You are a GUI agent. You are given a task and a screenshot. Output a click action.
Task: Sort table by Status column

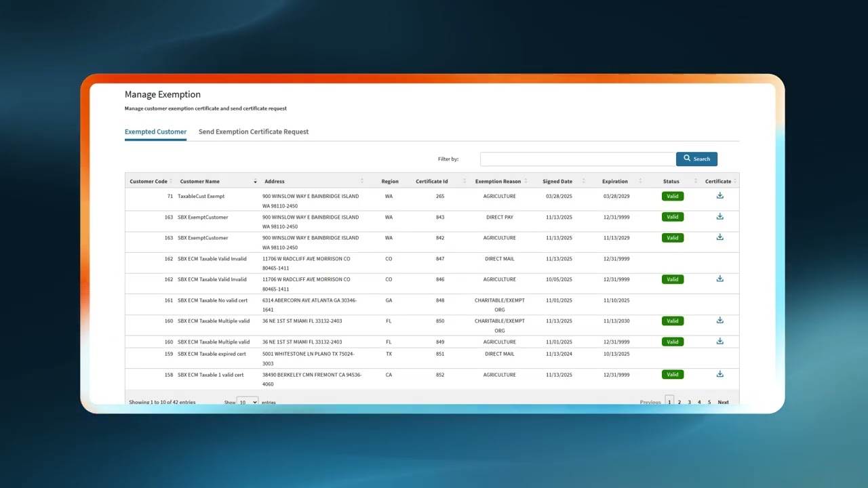pyautogui.click(x=672, y=181)
